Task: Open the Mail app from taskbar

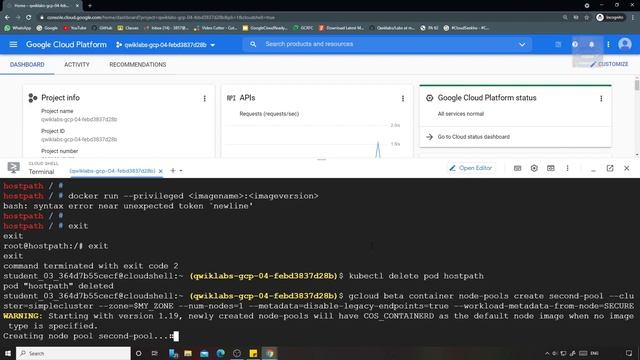Action: click(x=204, y=353)
